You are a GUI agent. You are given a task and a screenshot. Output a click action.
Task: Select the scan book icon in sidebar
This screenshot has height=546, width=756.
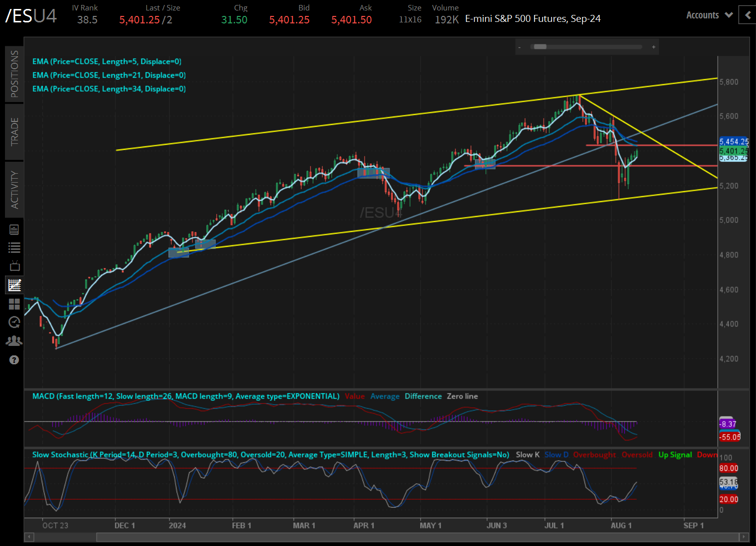pyautogui.click(x=14, y=229)
